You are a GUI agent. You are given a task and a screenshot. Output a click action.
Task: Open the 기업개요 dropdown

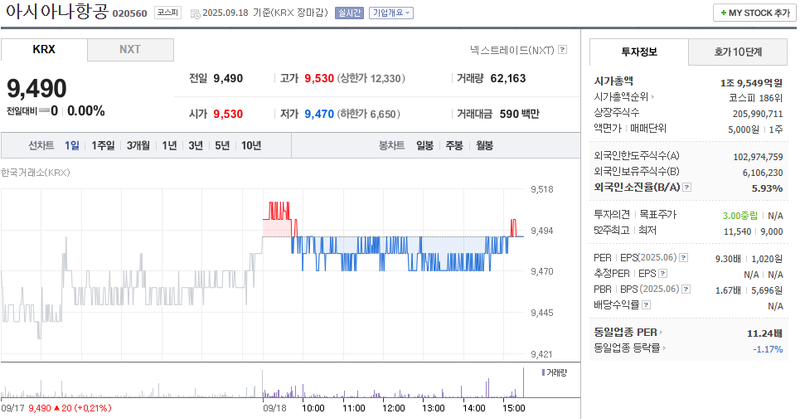point(391,13)
